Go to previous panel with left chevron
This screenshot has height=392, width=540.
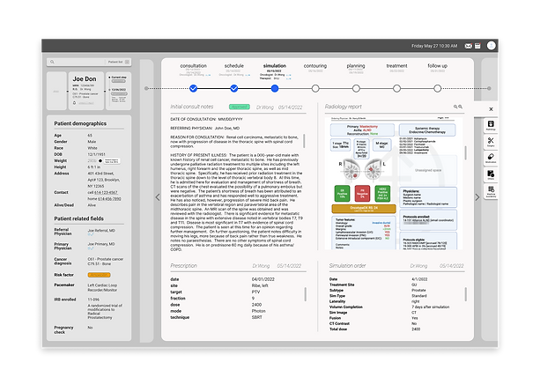click(158, 197)
